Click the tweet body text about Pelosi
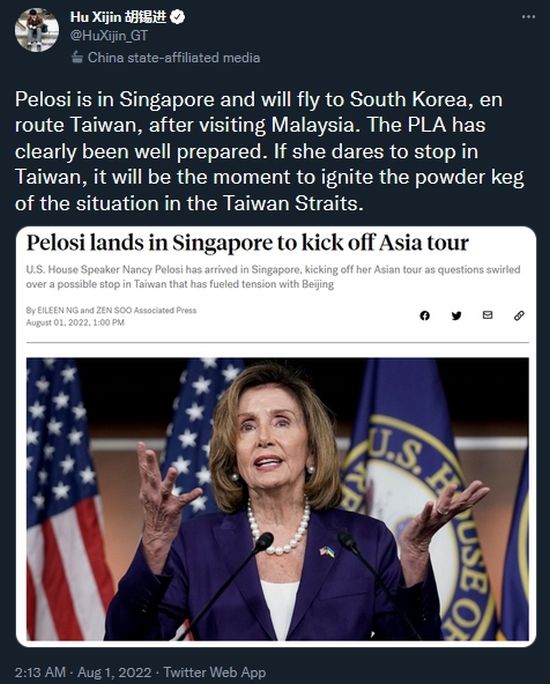Image resolution: width=550 pixels, height=684 pixels. pos(270,151)
